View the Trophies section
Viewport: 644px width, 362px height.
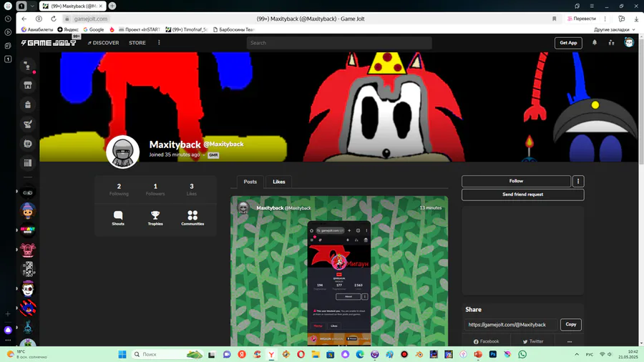pyautogui.click(x=155, y=218)
